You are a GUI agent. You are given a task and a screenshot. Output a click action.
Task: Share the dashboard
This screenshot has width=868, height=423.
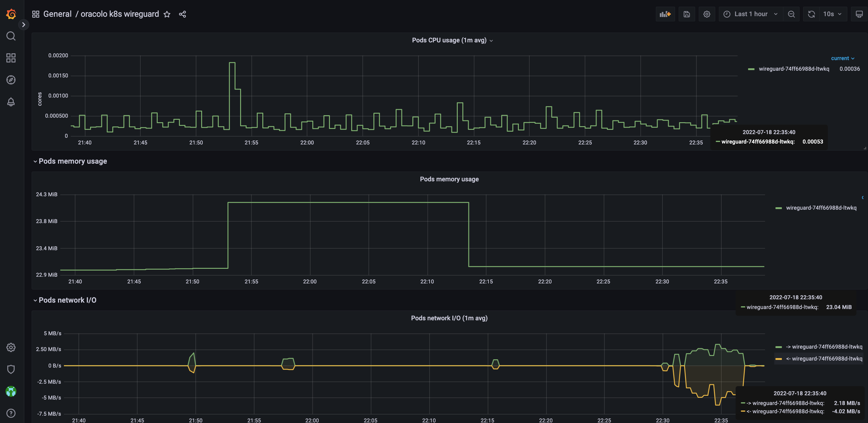(x=182, y=14)
